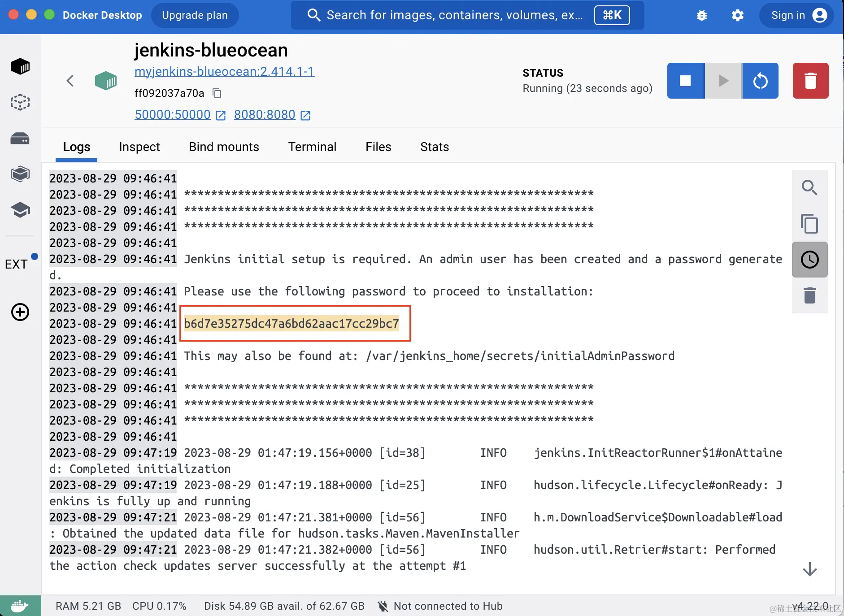Clear the logs with the trash icon
The image size is (844, 616).
coord(809,295)
